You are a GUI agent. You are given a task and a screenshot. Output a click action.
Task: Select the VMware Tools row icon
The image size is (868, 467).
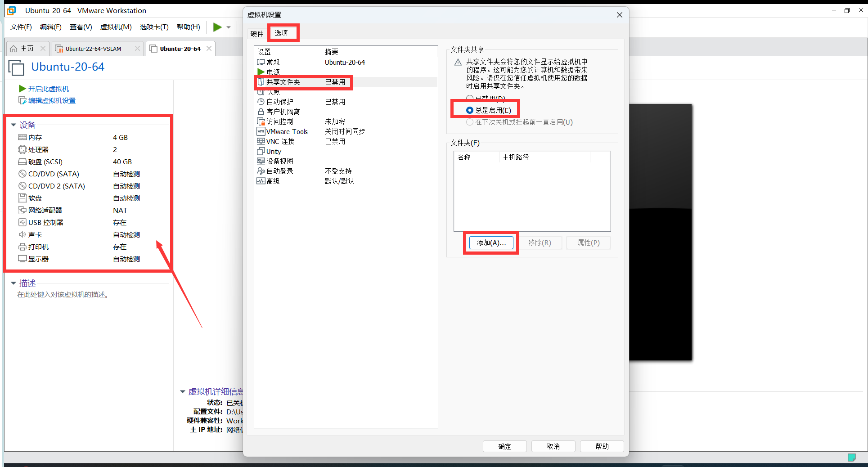point(261,131)
